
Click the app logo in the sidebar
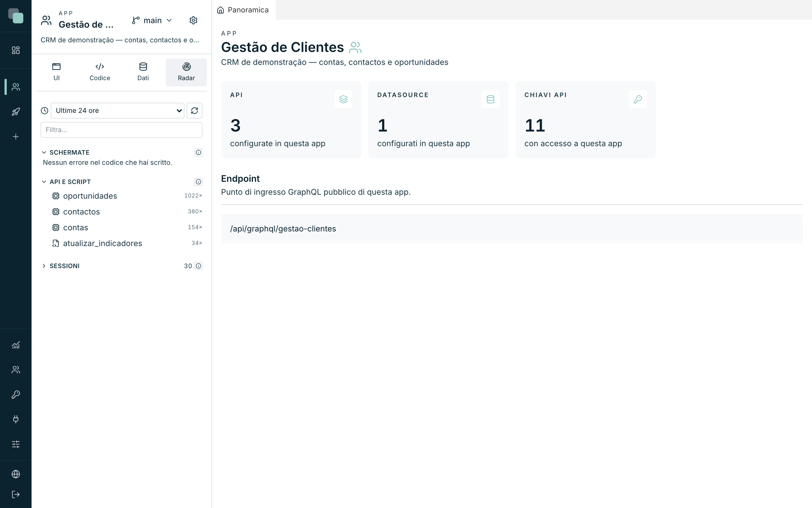16,16
